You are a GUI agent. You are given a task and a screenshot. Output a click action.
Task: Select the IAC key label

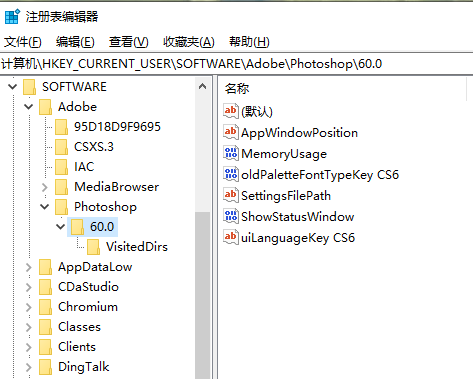point(84,167)
